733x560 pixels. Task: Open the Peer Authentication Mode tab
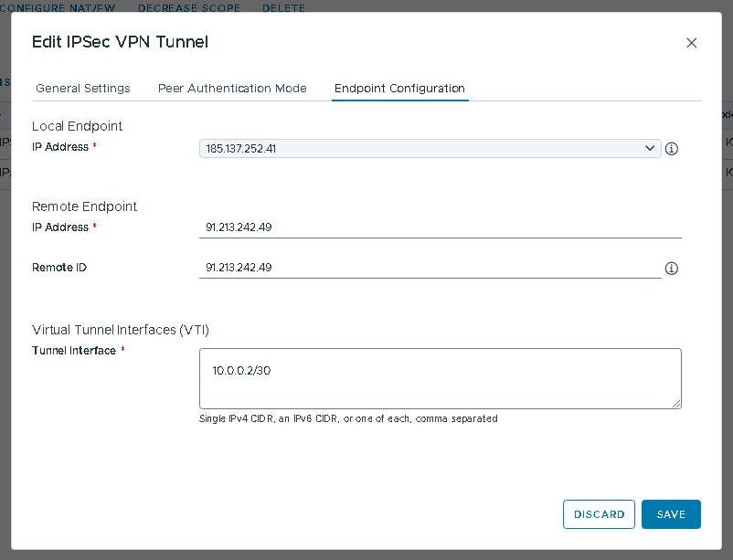click(x=232, y=89)
